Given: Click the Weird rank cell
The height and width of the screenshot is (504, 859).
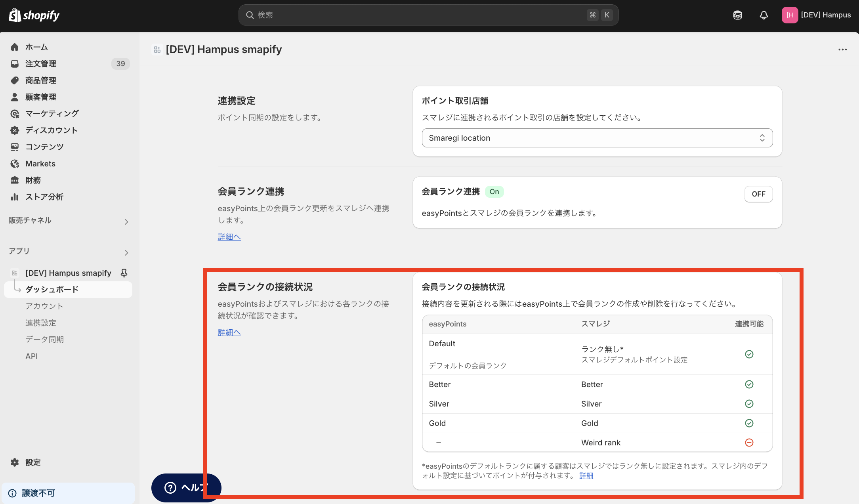Looking at the screenshot, I should tap(601, 443).
